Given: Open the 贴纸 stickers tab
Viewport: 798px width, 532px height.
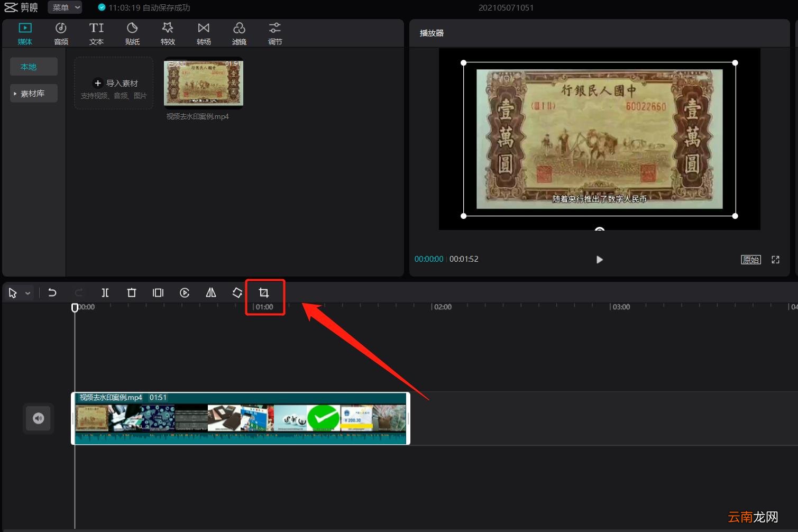Looking at the screenshot, I should (x=132, y=33).
